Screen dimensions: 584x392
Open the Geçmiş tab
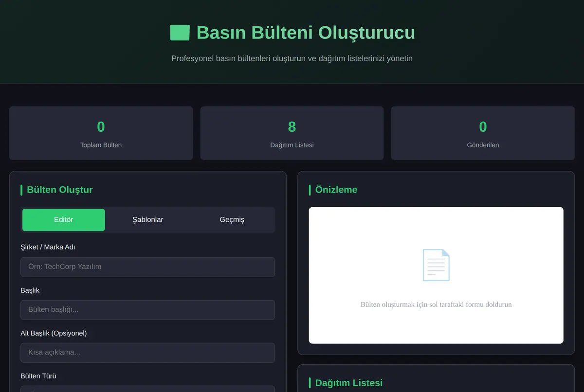pos(232,220)
